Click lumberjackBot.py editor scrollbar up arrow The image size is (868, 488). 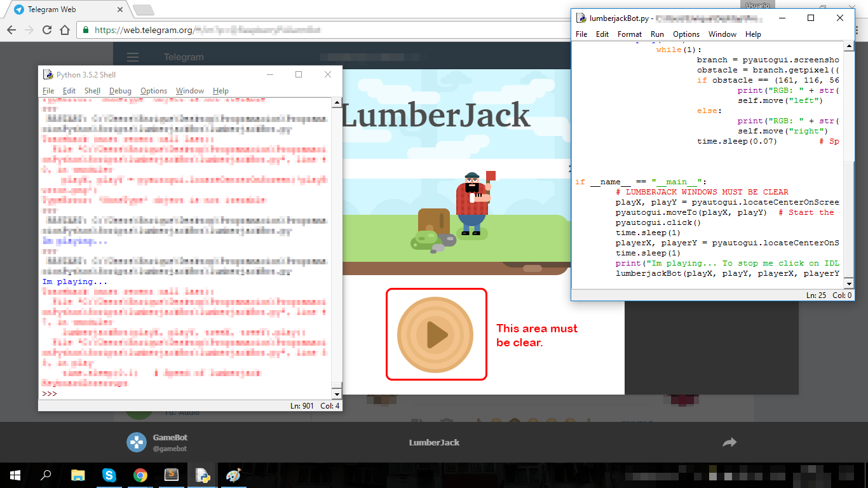pyautogui.click(x=849, y=46)
